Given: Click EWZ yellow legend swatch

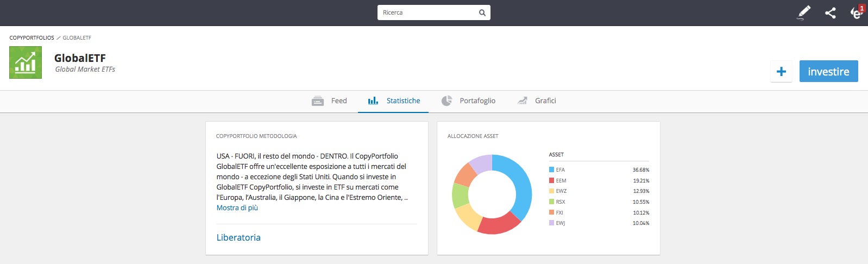Looking at the screenshot, I should point(551,191).
